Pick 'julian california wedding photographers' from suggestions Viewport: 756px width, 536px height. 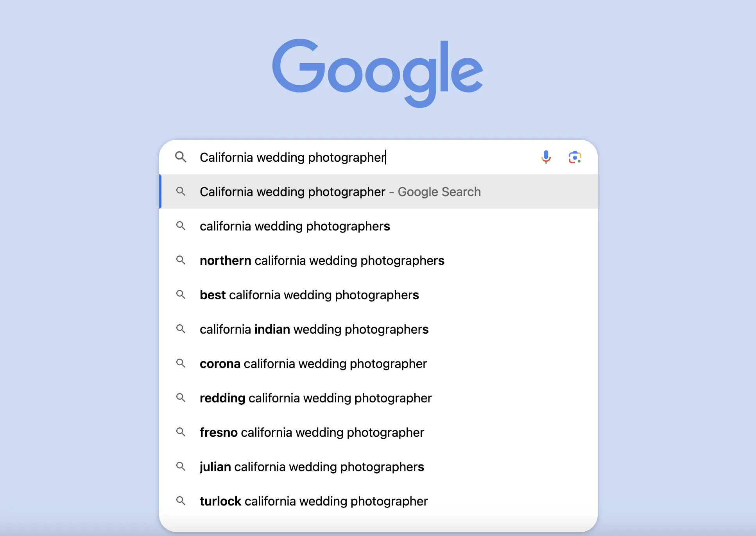point(312,466)
